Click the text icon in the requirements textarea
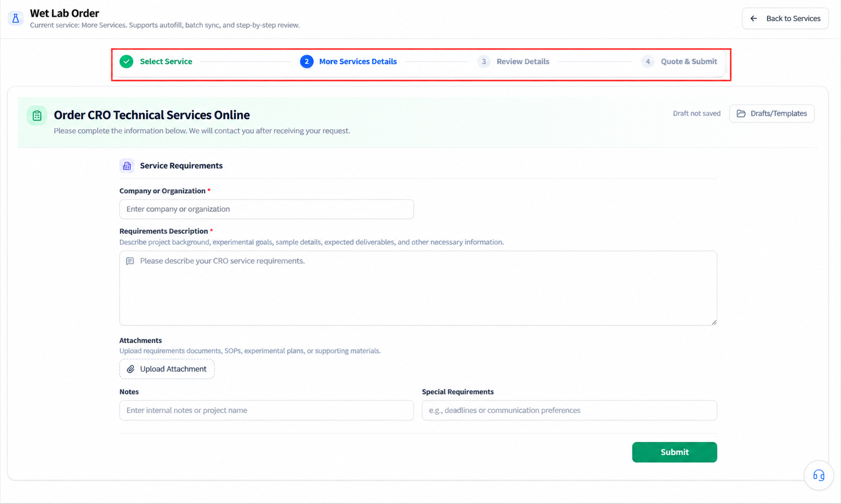The image size is (841, 504). click(x=130, y=261)
